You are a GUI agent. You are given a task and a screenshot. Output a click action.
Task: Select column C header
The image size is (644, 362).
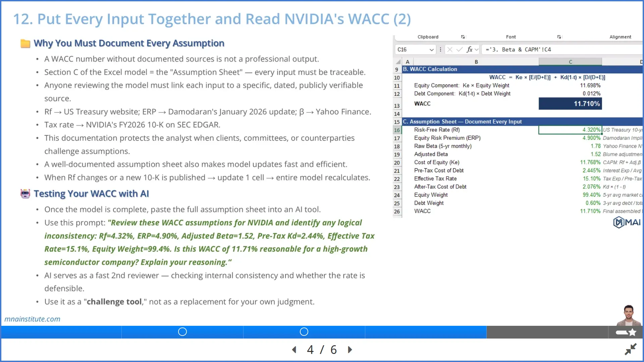pyautogui.click(x=570, y=62)
